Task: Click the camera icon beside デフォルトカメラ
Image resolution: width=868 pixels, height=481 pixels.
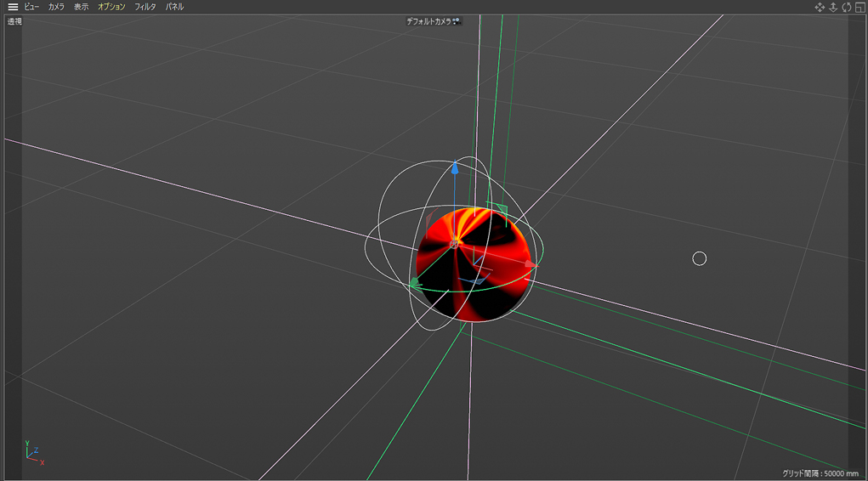Action: coord(457,21)
